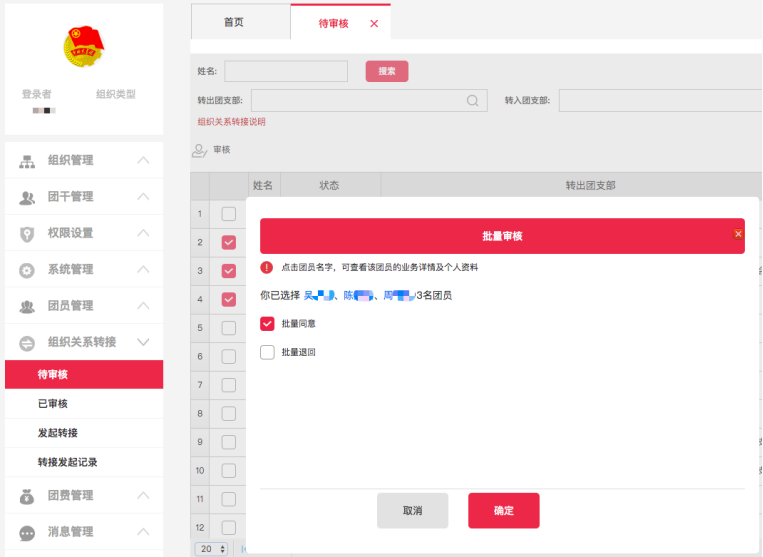Viewport: 763px width, 557px height.
Task: Click the 系统管理 gear icon
Action: 27,270
